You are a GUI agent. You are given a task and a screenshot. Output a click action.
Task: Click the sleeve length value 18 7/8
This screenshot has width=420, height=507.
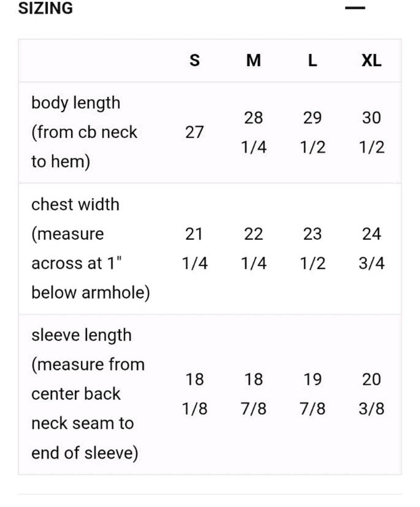pyautogui.click(x=254, y=394)
